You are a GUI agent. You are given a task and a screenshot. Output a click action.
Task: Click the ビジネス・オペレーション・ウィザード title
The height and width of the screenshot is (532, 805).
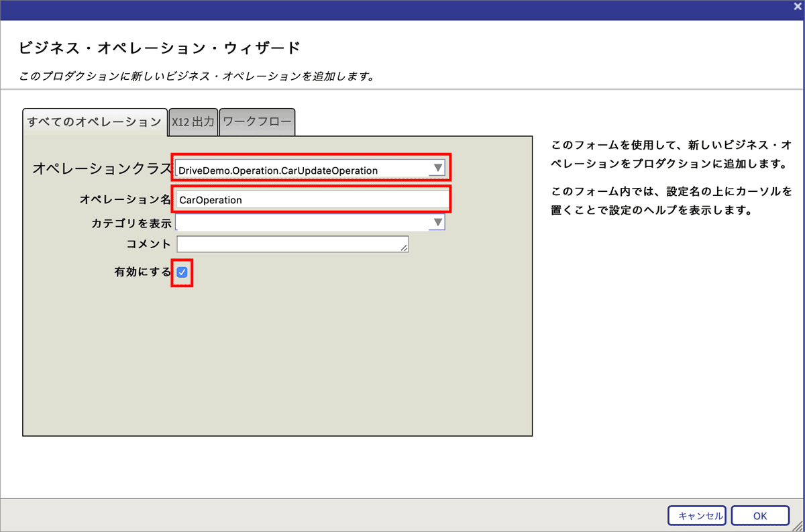[159, 48]
